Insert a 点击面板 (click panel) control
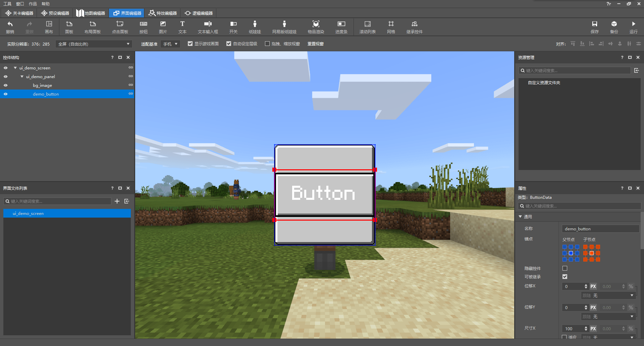 click(x=120, y=27)
